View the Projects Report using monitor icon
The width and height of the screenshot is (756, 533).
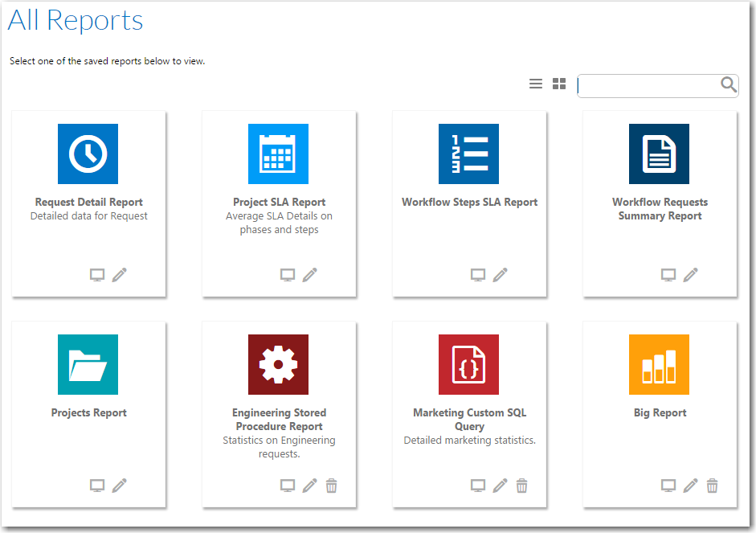click(x=97, y=486)
